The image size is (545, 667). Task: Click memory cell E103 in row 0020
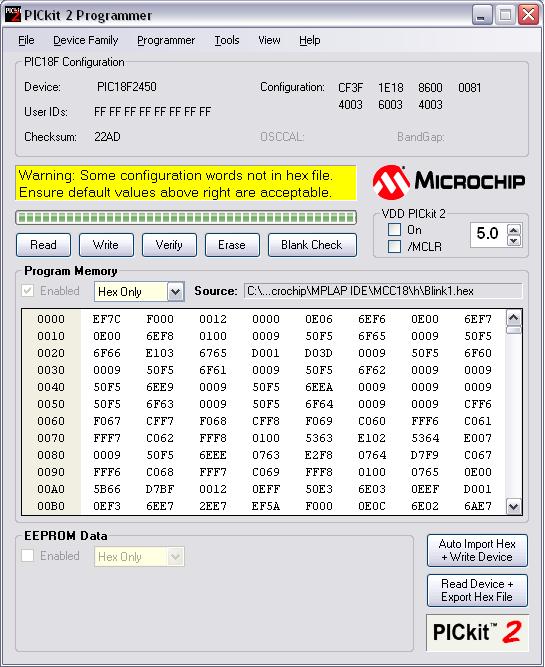[x=160, y=353]
